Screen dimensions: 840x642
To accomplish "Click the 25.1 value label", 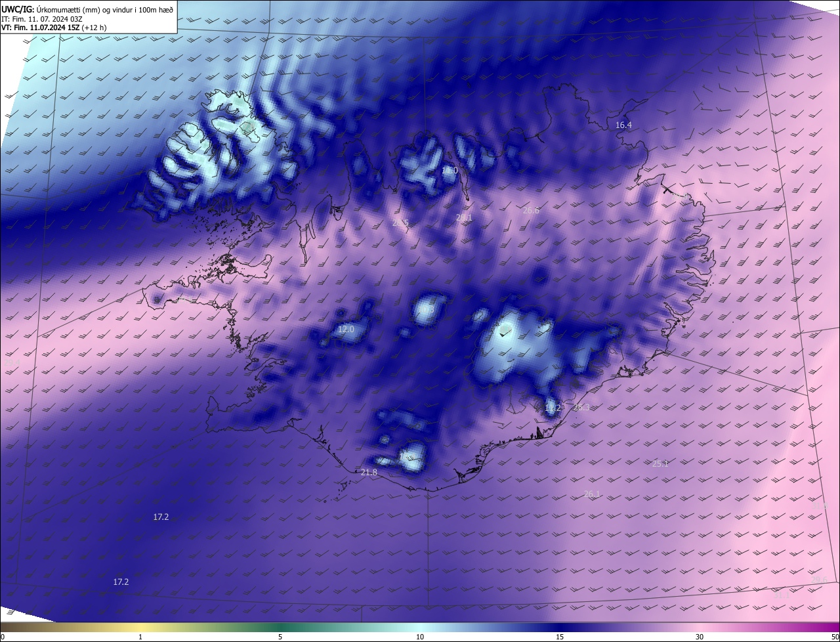I will [660, 463].
